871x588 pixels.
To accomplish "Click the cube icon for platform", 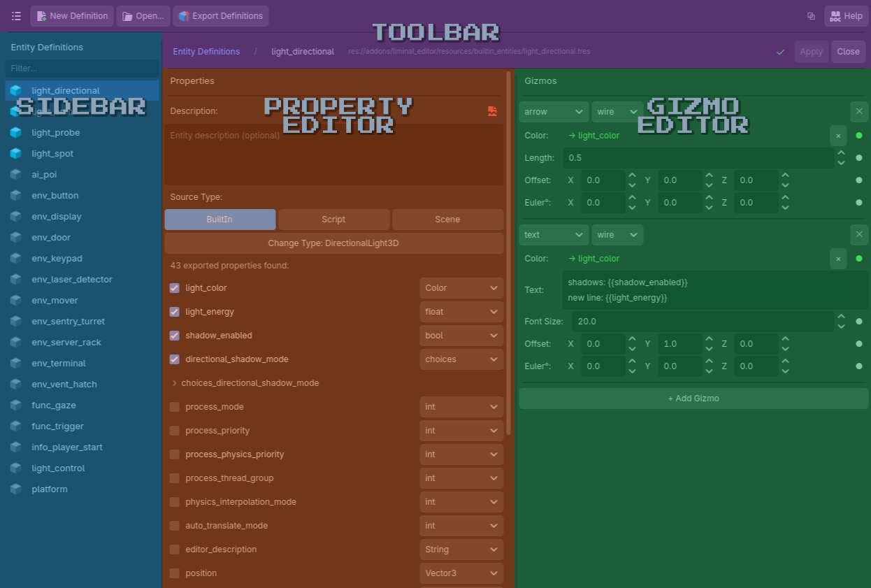I will [x=15, y=489].
